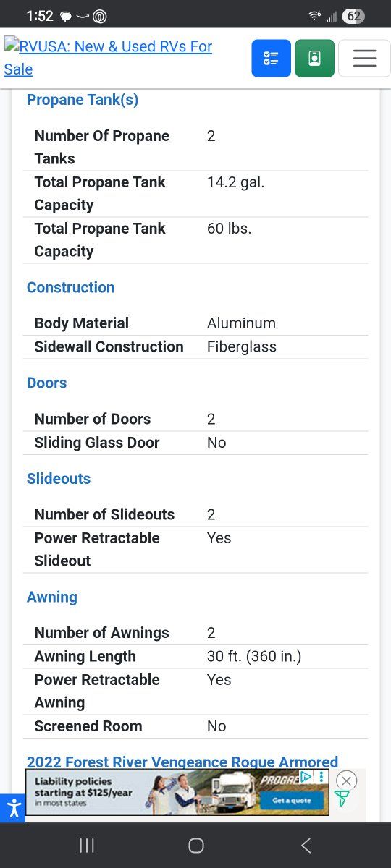Open the RVUSA New & Used RVs link

[108, 57]
